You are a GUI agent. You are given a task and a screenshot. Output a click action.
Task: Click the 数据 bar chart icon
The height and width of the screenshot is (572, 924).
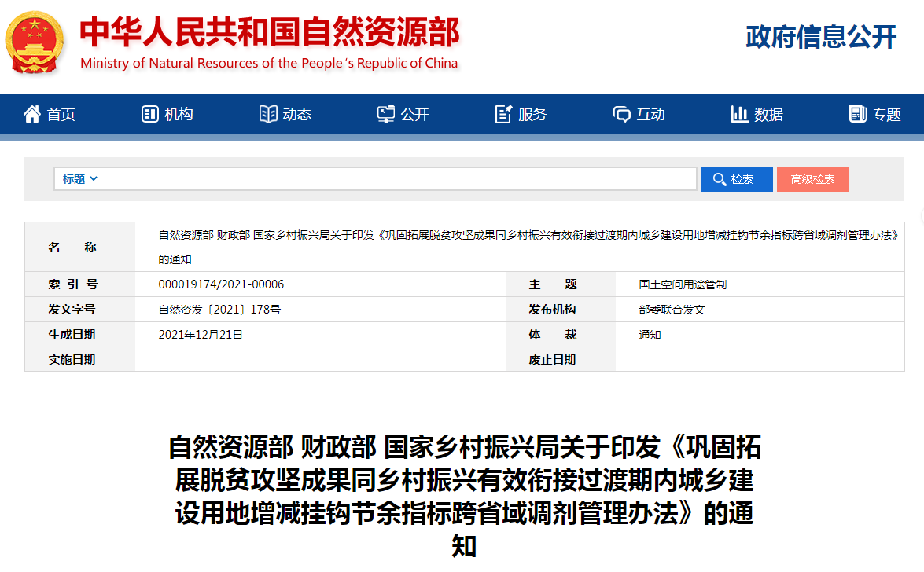click(739, 114)
